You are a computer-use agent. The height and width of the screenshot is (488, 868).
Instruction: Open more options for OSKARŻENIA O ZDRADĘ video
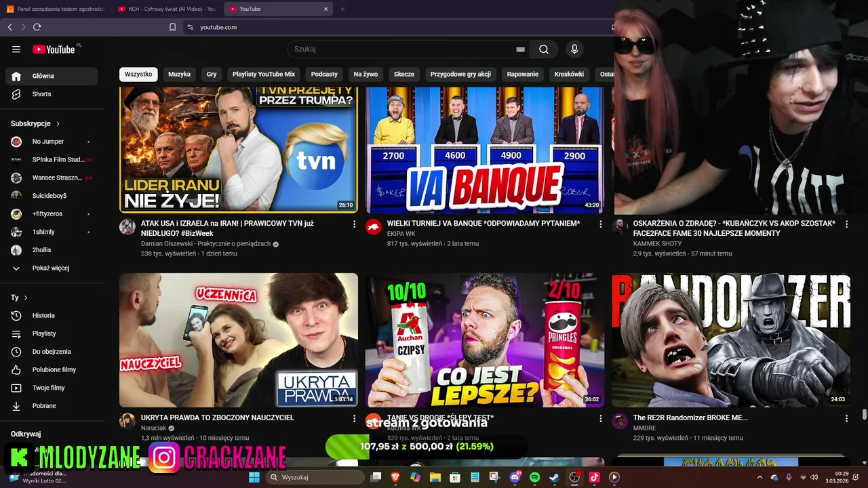pos(846,224)
